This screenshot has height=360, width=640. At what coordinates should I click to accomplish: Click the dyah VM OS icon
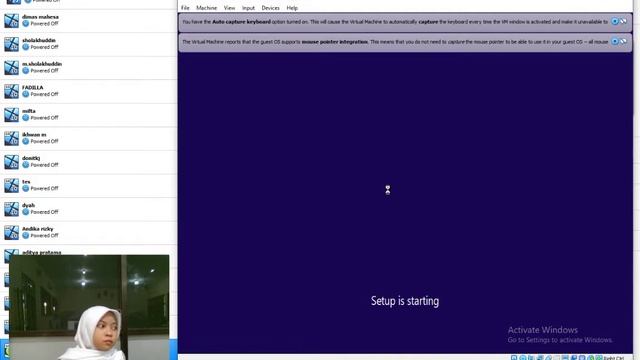11,209
